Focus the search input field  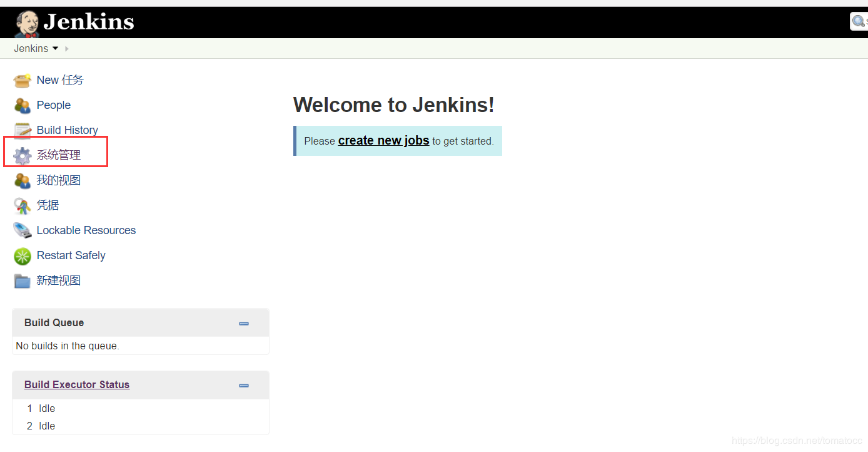click(859, 21)
